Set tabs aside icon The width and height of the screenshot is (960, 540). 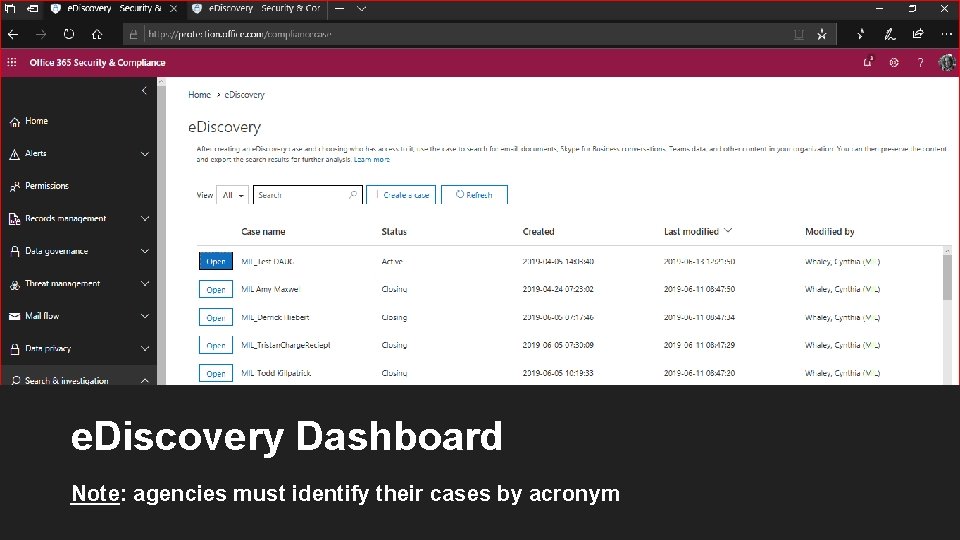[x=32, y=9]
